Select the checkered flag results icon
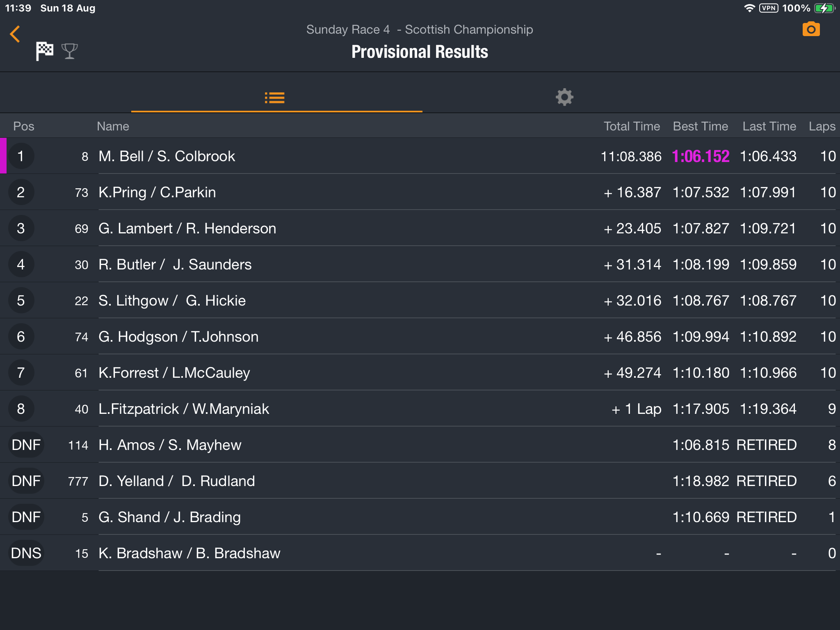The height and width of the screenshot is (630, 840). pyautogui.click(x=45, y=51)
